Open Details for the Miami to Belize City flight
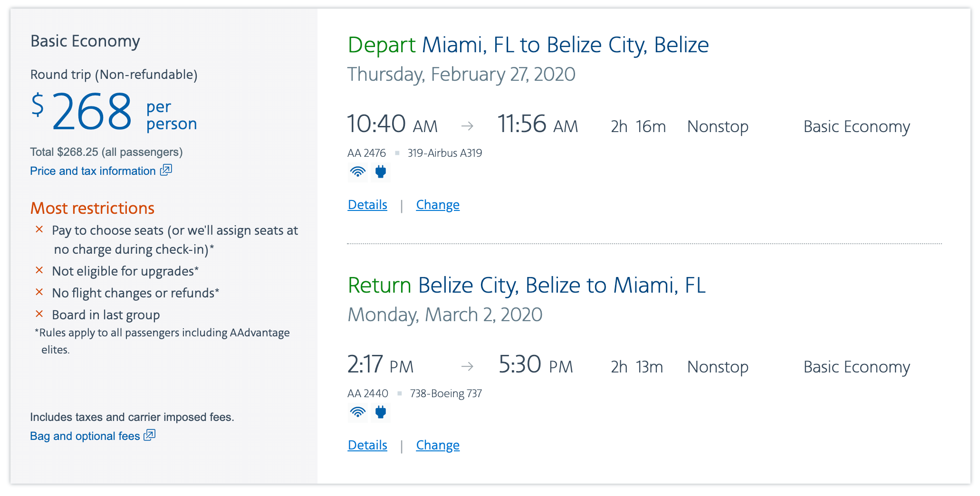Image resolution: width=980 pixels, height=496 pixels. tap(367, 205)
